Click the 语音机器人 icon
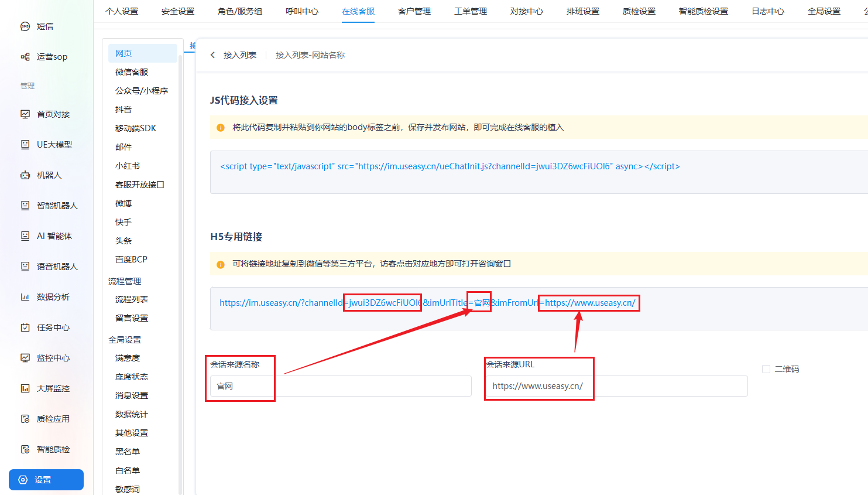Image resolution: width=868 pixels, height=495 pixels. [25, 267]
